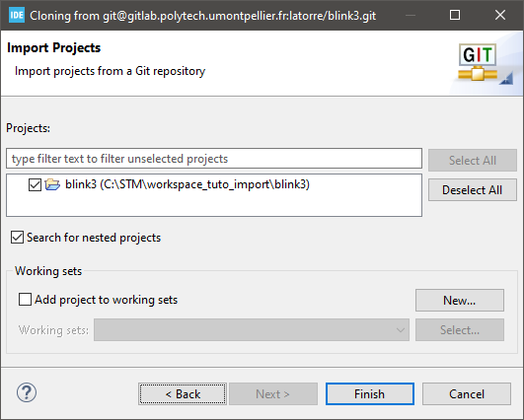The image size is (524, 420).
Task: Enable Add project to working sets
Action: click(25, 300)
